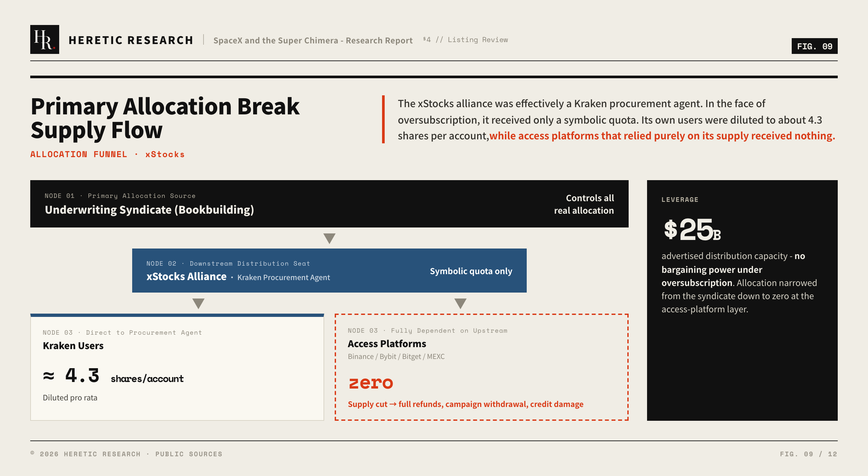Click the bold "bargaining power under oversubscription" phrase
The height and width of the screenshot is (476, 868).
tap(711, 276)
